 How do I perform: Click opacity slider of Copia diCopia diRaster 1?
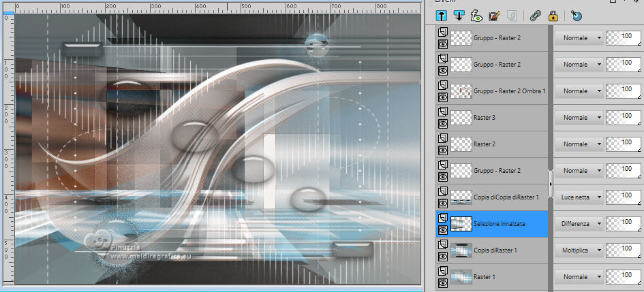(x=624, y=197)
